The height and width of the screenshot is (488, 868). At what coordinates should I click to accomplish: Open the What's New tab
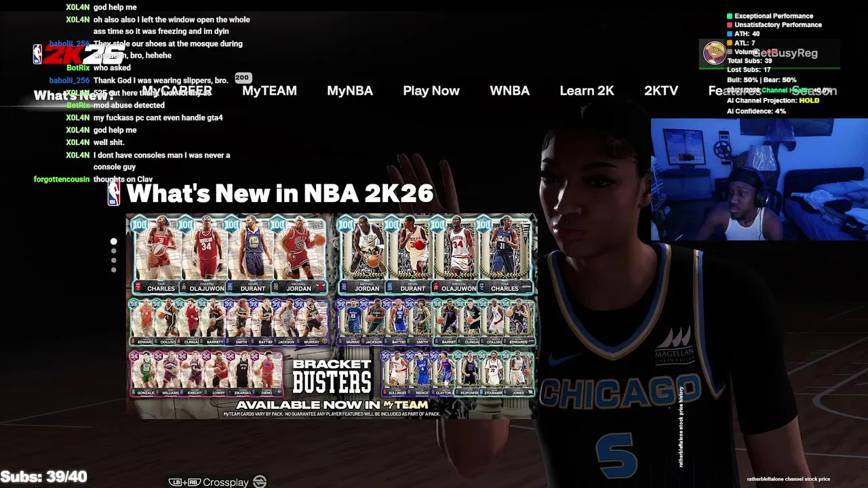click(74, 96)
